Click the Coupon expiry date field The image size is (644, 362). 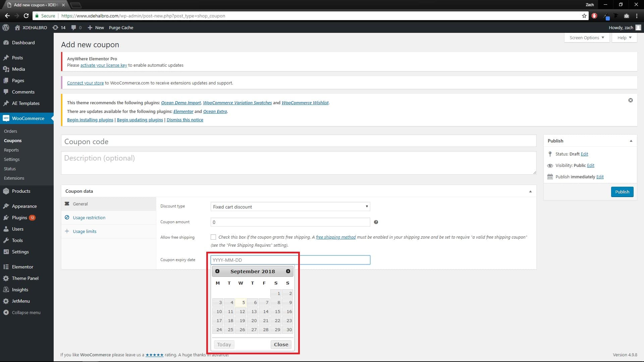point(290,260)
